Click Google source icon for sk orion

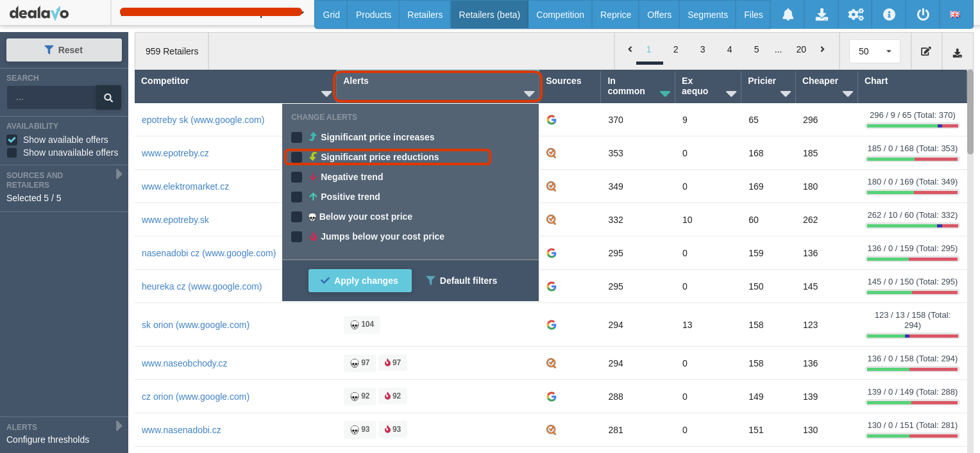[x=551, y=325]
